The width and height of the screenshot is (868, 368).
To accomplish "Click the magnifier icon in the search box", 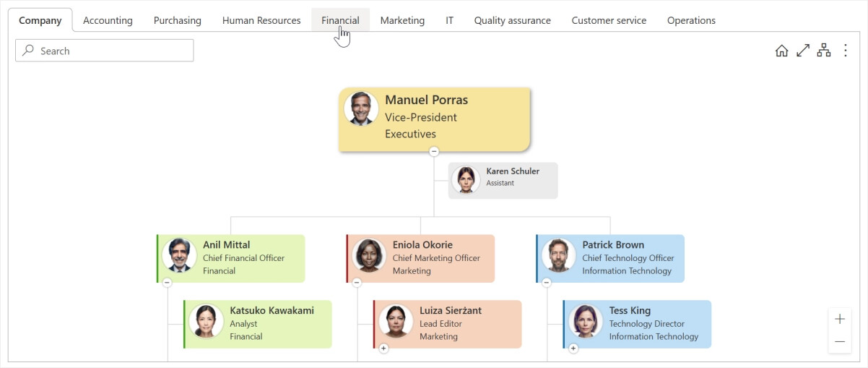I will click(x=28, y=51).
